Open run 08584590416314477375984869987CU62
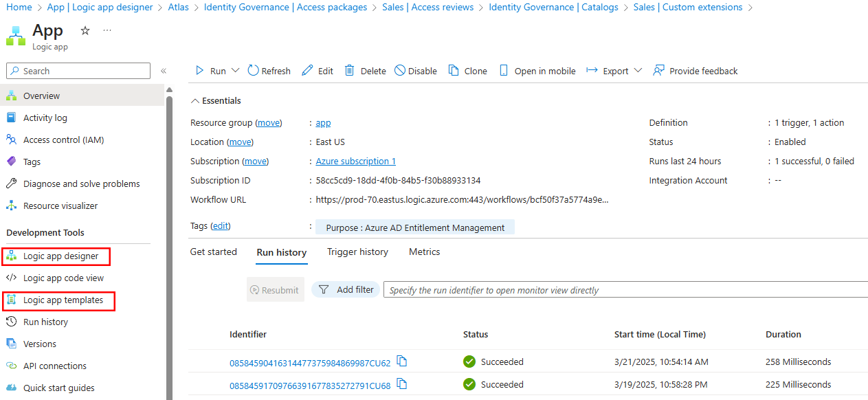 pos(310,363)
